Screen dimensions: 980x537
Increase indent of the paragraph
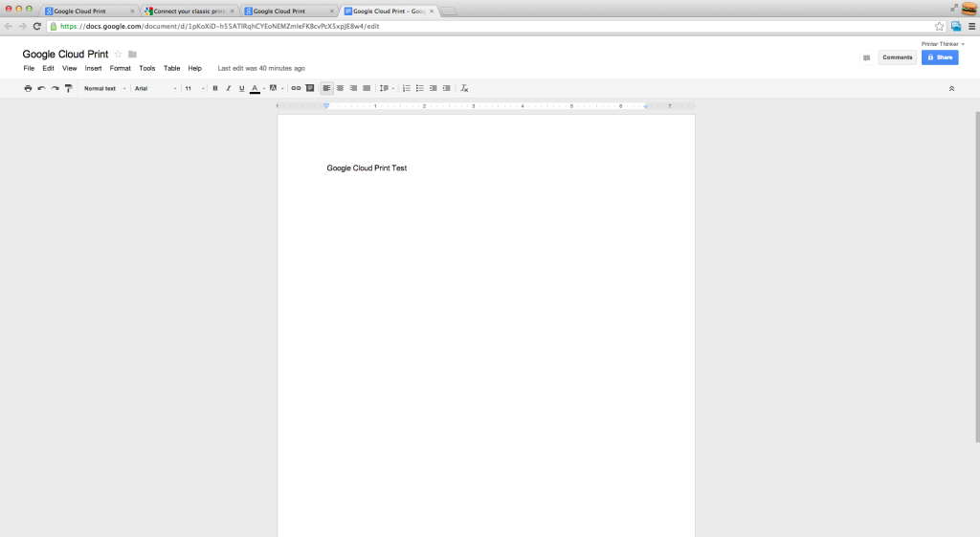point(446,88)
